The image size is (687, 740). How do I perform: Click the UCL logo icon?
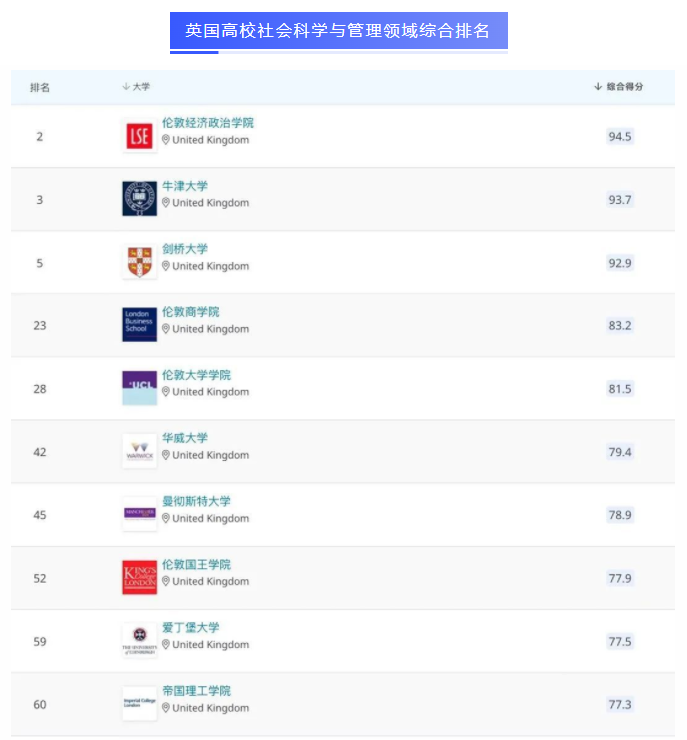(x=139, y=388)
